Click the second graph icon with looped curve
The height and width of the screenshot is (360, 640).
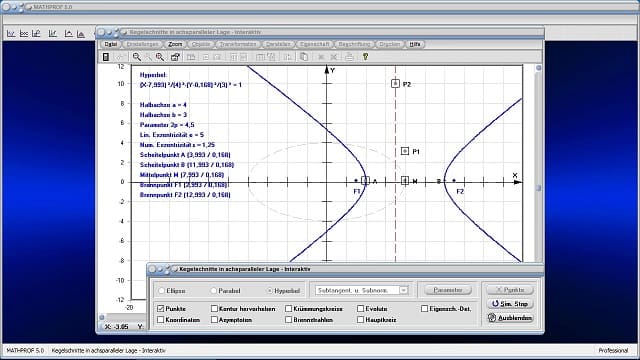click(24, 34)
